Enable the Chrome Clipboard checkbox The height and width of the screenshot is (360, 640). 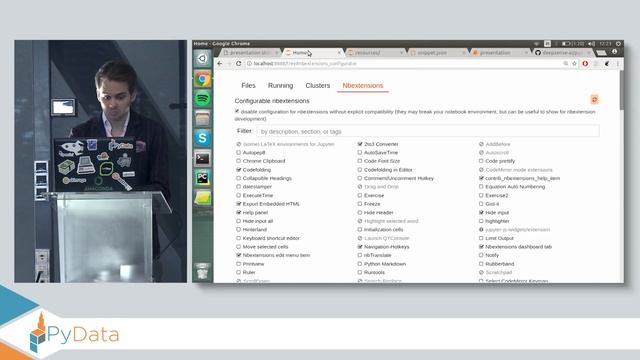(238, 161)
